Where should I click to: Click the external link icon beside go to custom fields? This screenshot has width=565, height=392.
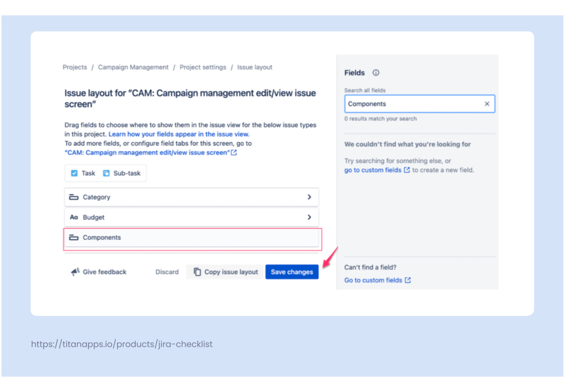pos(406,170)
